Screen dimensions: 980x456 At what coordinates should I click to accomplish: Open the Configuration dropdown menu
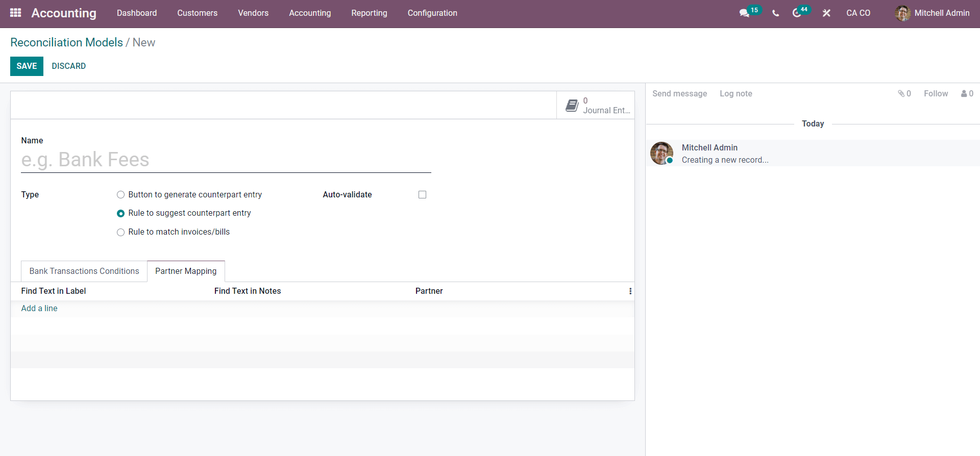[432, 13]
